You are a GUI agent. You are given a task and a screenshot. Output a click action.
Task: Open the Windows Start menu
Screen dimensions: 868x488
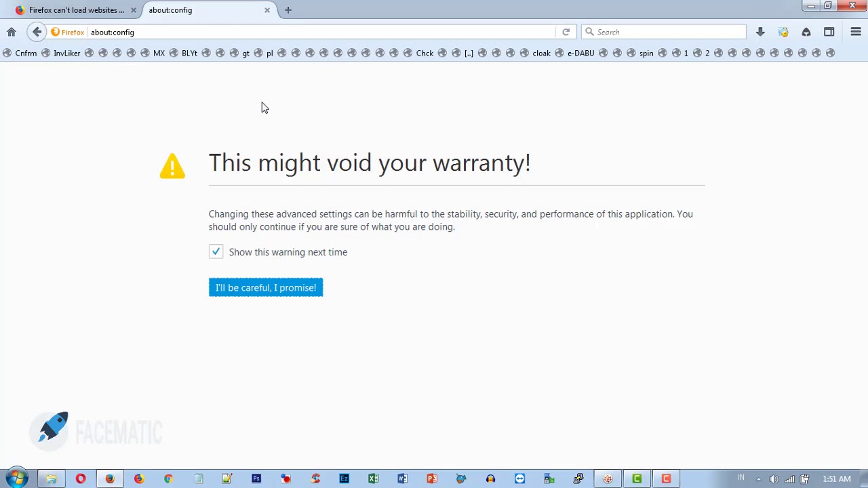(16, 479)
